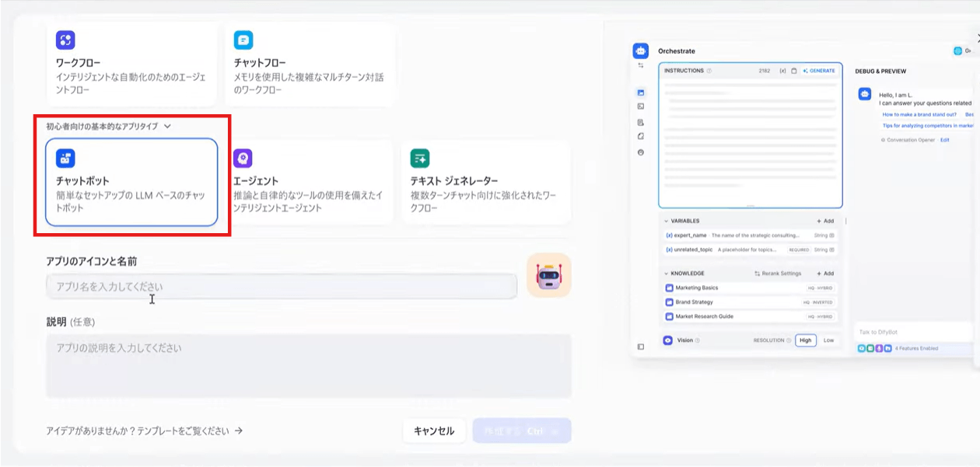Click the 説明 description text area
Screen dimensions: 980x467
pyautogui.click(x=309, y=366)
